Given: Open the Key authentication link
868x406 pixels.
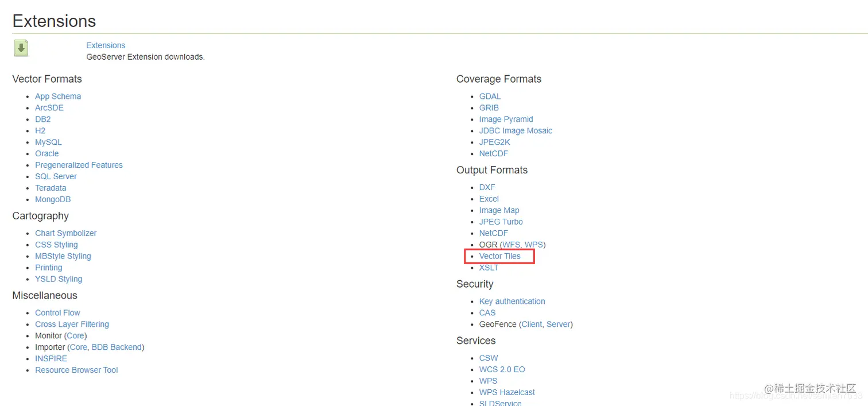Looking at the screenshot, I should [512, 301].
